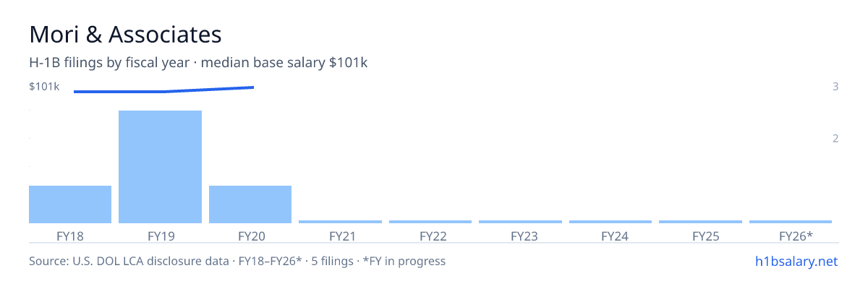Viewport: 868px width, 289px height.
Task: Select the FY20 filings bar
Action: pos(250,204)
